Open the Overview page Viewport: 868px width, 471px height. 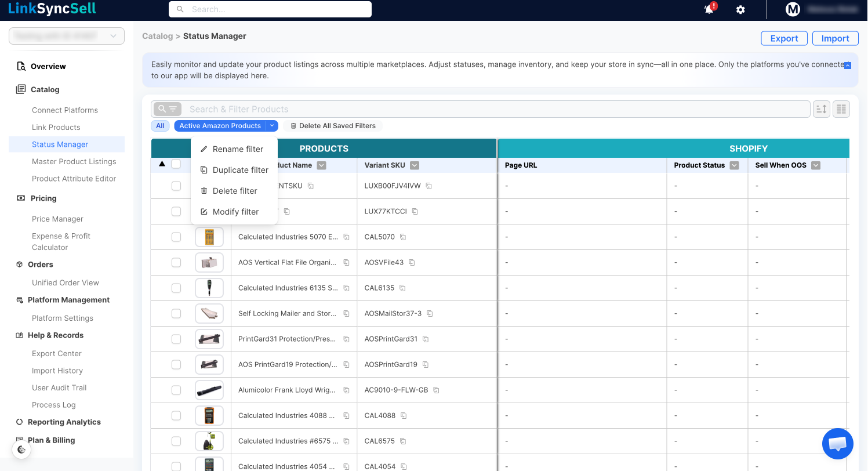coord(48,66)
